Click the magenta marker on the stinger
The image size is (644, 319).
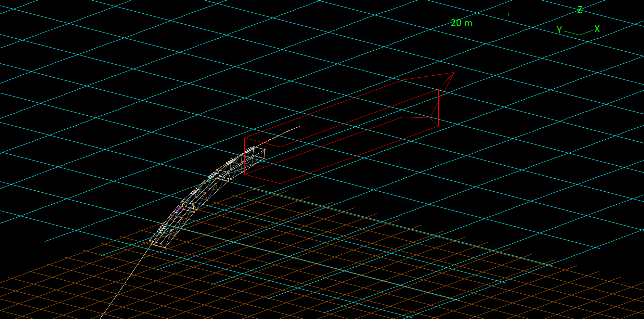pyautogui.click(x=177, y=209)
